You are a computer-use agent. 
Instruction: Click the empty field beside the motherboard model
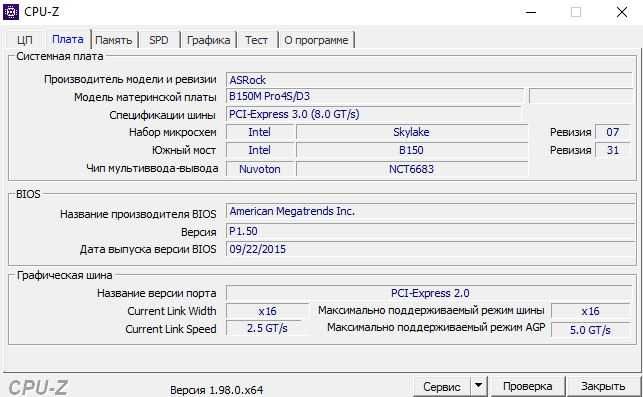click(x=581, y=97)
